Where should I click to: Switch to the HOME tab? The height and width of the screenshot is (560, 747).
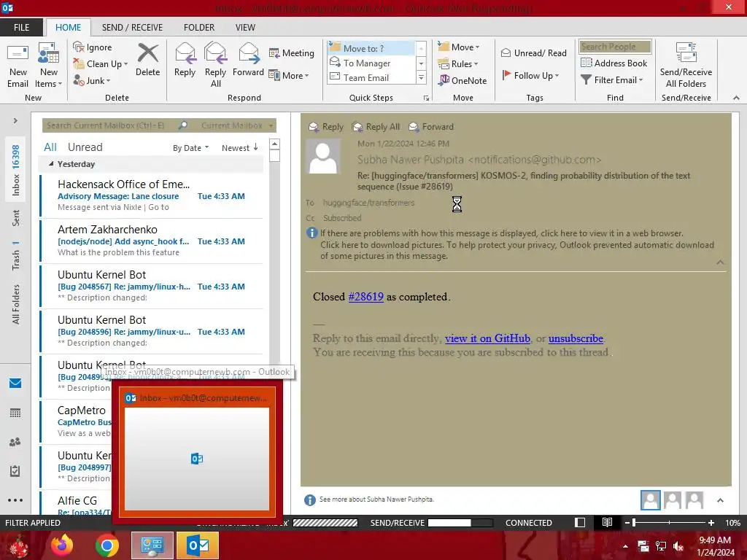tap(68, 28)
